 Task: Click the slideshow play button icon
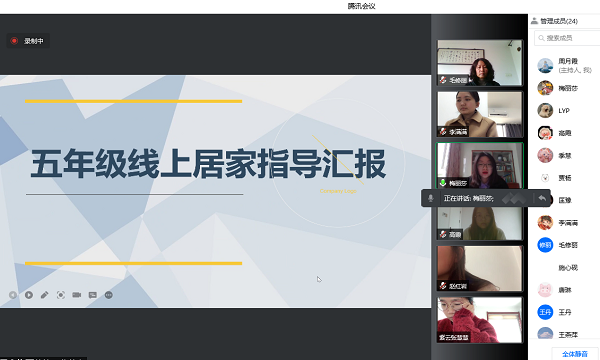coord(29,295)
